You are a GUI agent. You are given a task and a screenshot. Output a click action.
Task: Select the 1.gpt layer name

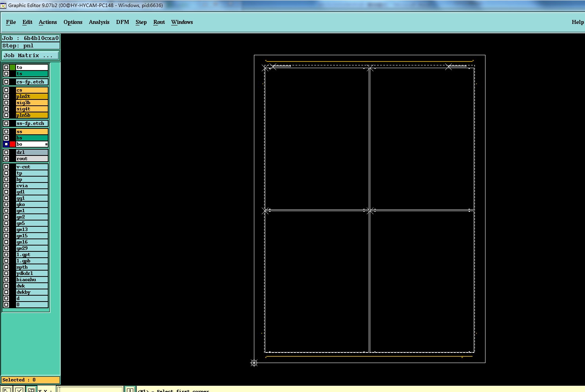(32, 255)
